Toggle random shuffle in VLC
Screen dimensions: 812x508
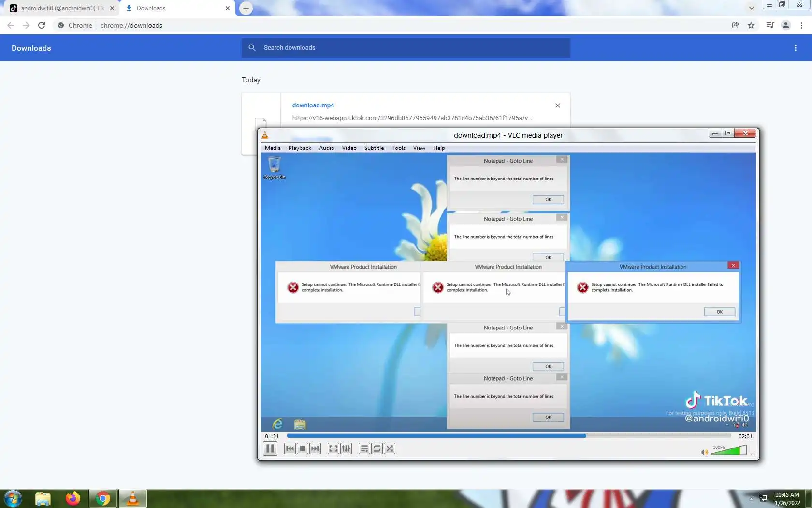click(x=390, y=448)
